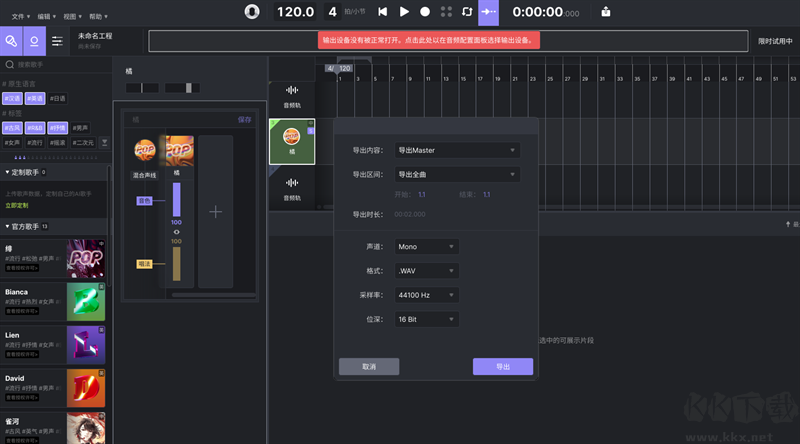Adjust the track volume slider handle

(189, 88)
